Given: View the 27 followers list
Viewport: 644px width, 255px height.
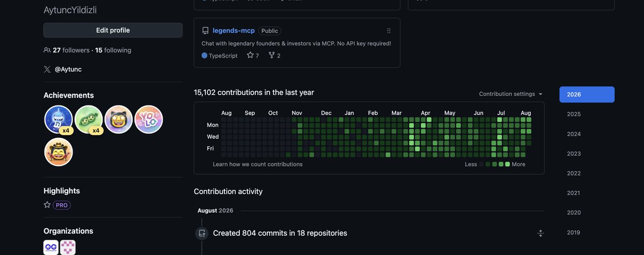Looking at the screenshot, I should (71, 50).
